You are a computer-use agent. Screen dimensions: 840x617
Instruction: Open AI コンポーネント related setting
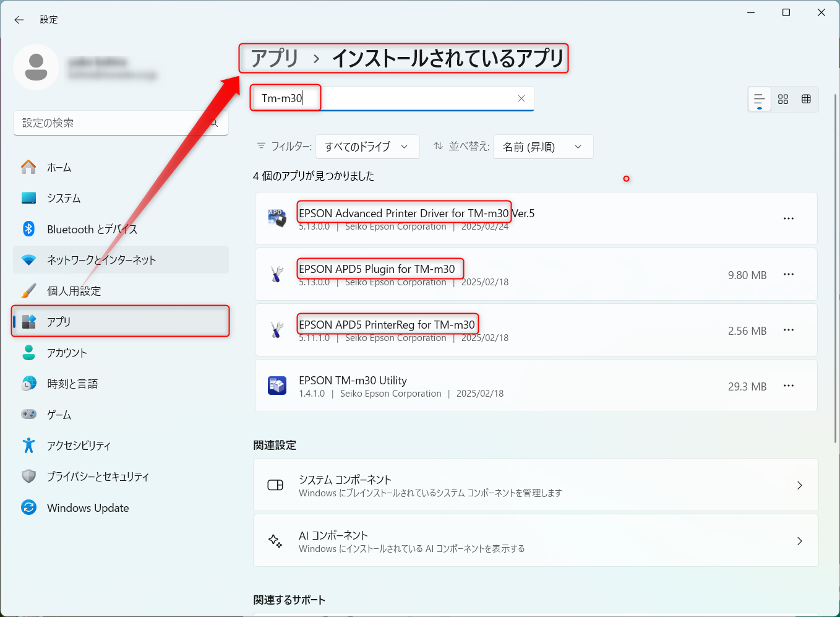coord(536,541)
